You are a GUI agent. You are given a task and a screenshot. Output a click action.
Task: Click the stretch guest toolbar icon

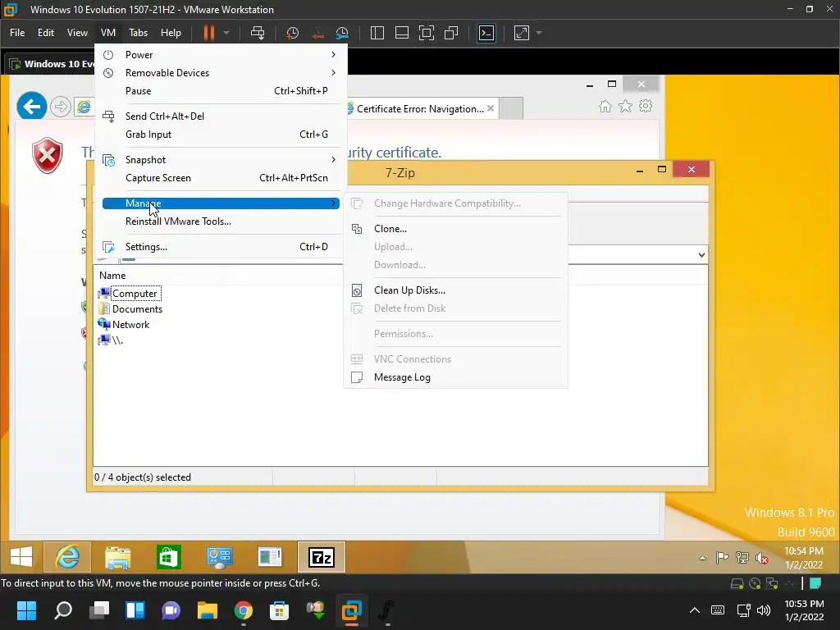tap(521, 33)
